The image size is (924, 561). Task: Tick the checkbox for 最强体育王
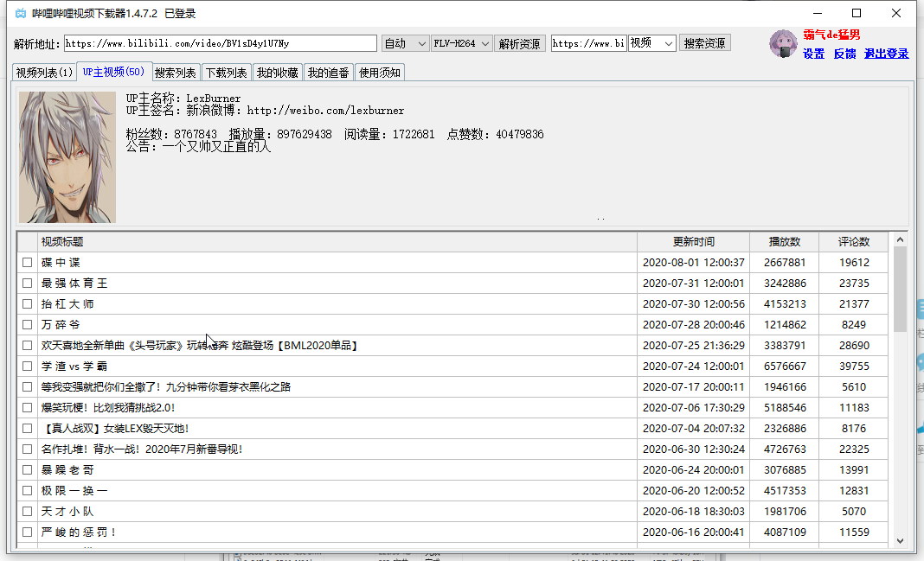click(27, 284)
